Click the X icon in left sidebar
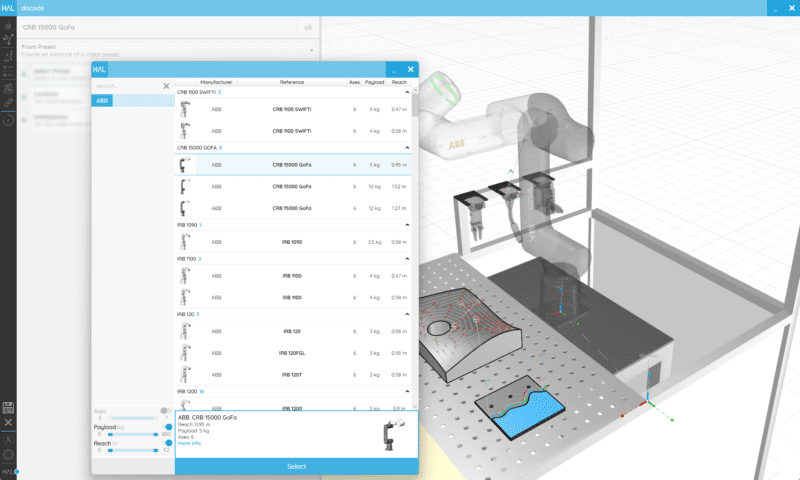This screenshot has height=480, width=800. pyautogui.click(x=8, y=423)
